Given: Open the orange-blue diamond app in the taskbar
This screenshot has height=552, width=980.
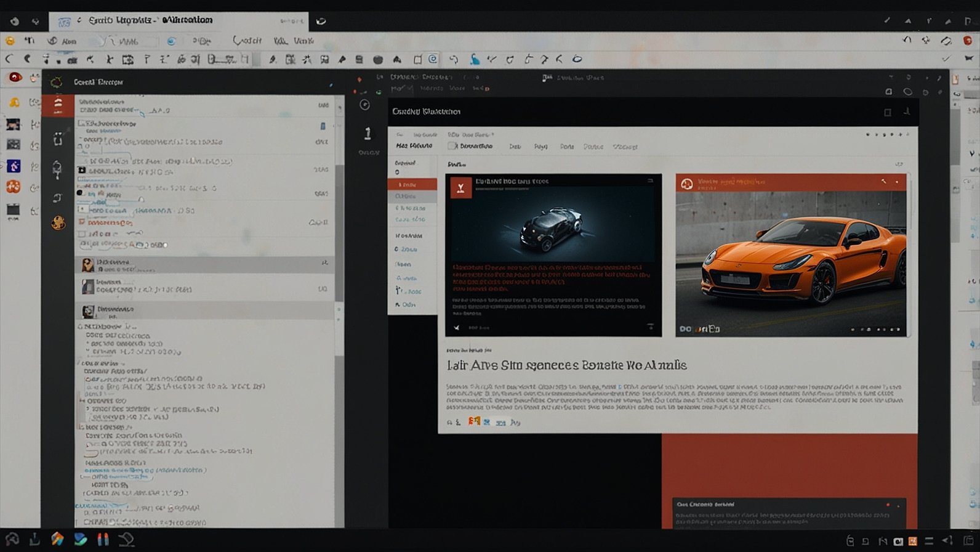Looking at the screenshot, I should click(x=57, y=539).
